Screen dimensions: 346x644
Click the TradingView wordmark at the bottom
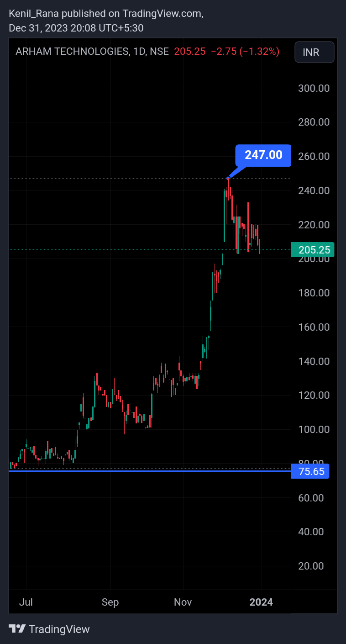click(x=59, y=629)
